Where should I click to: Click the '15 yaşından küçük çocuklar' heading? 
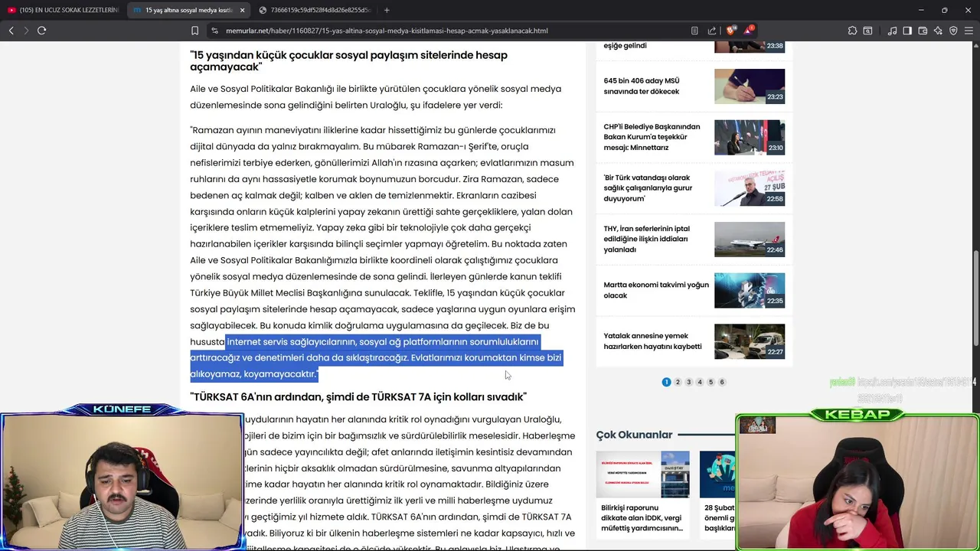tap(348, 61)
